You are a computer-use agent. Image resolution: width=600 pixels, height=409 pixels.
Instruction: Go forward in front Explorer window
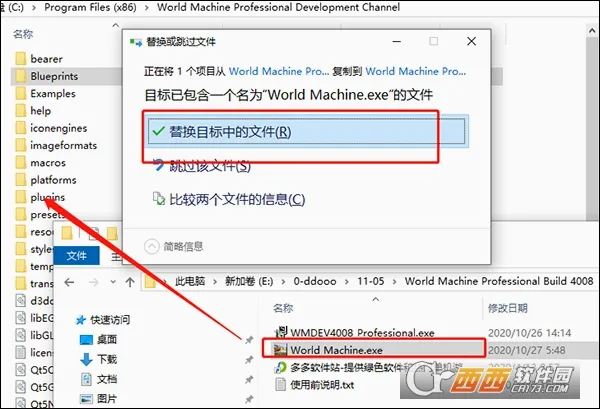[x=93, y=282]
